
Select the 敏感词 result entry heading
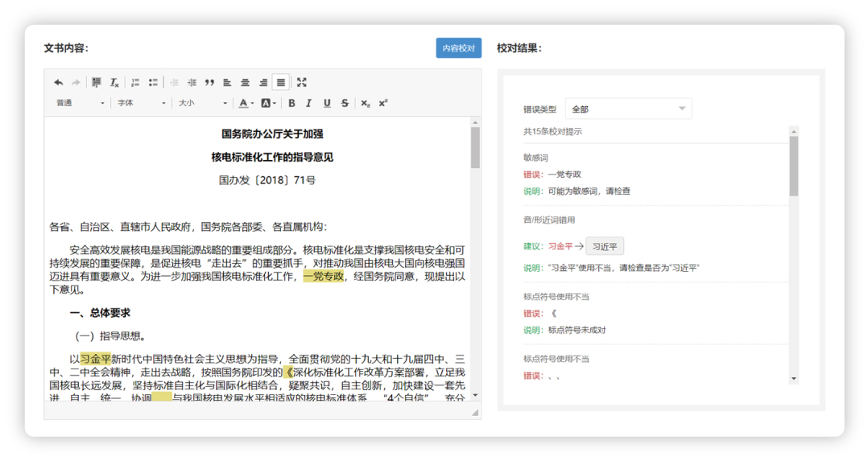(x=535, y=158)
